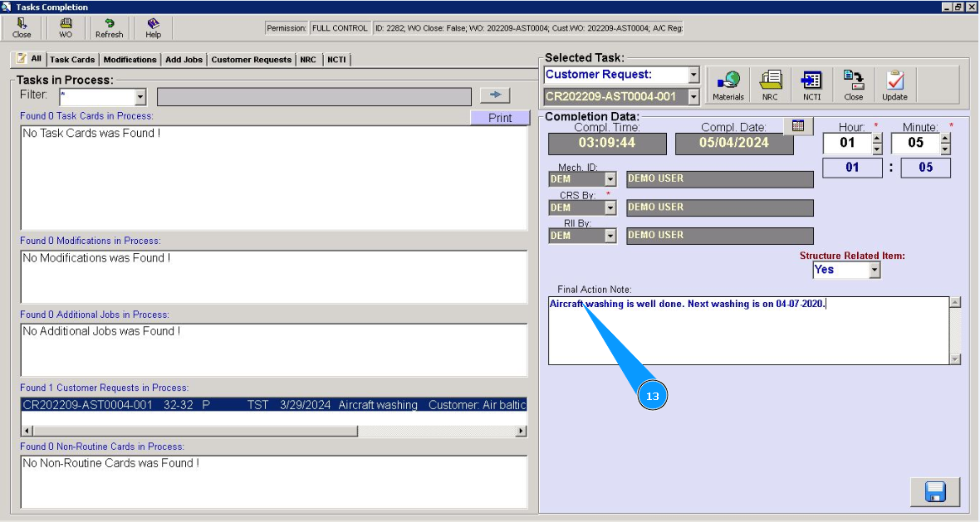Select customer request row CR202209-AST0004-001
The height and width of the screenshot is (522, 980).
(274, 405)
